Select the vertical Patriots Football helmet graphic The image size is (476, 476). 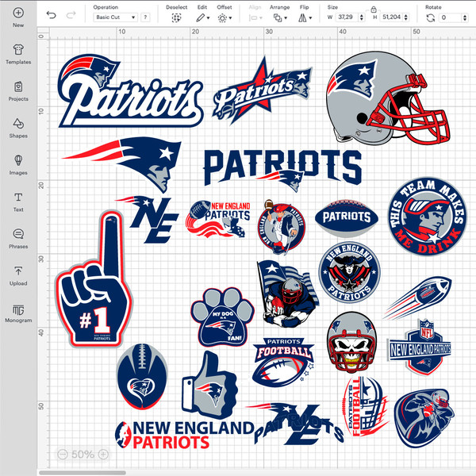pyautogui.click(x=366, y=406)
